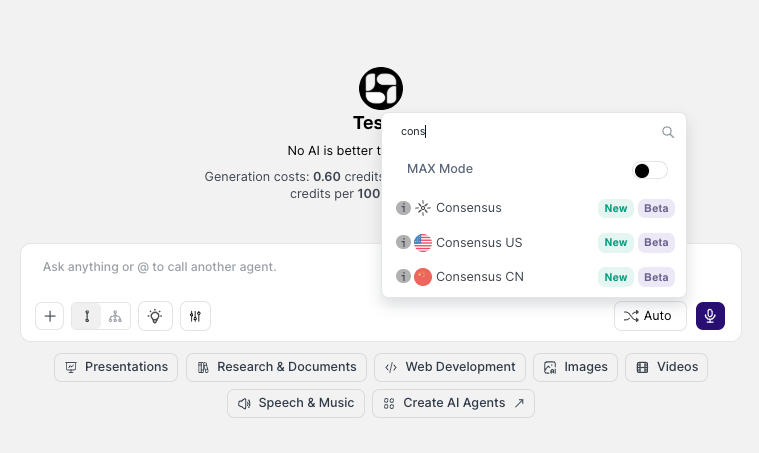Open the sliders settings icon
Viewport: 759px width, 453px height.
(196, 316)
